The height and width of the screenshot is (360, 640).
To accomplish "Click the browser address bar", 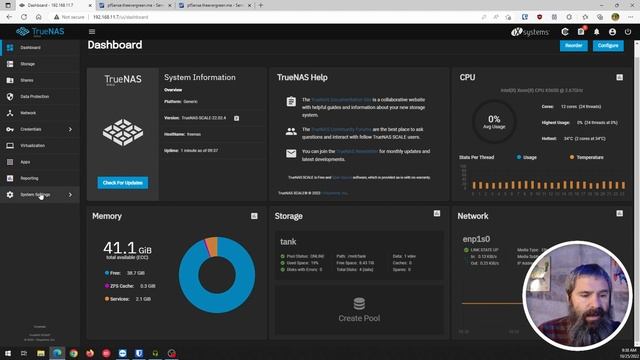I will click(x=261, y=17).
